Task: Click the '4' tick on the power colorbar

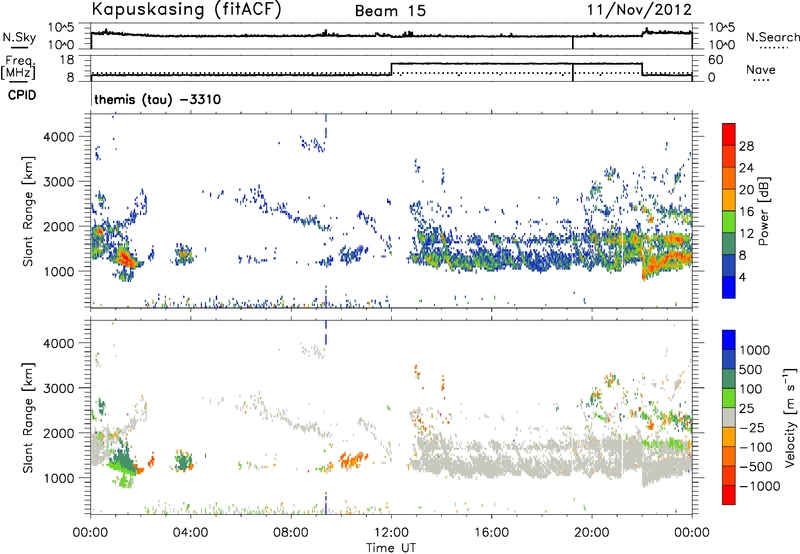Action: click(743, 277)
